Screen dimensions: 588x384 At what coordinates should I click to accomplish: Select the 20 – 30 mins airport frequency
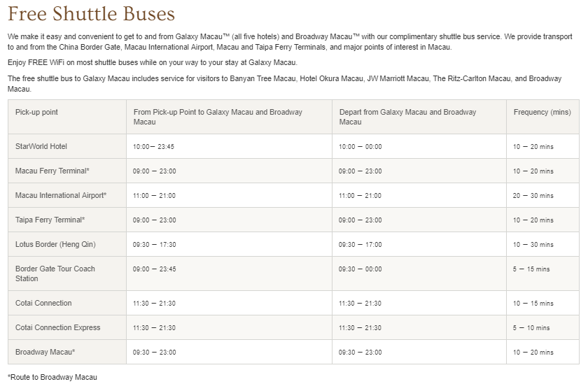point(533,196)
